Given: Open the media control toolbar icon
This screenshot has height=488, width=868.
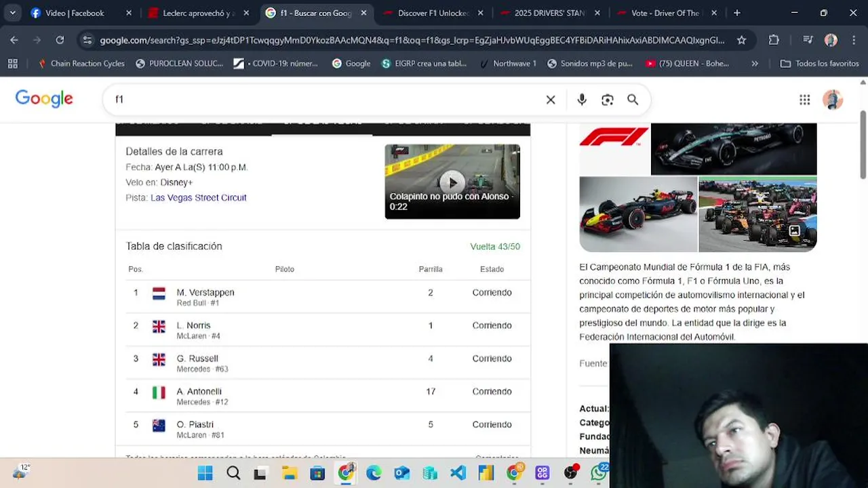Looking at the screenshot, I should pyautogui.click(x=807, y=40).
